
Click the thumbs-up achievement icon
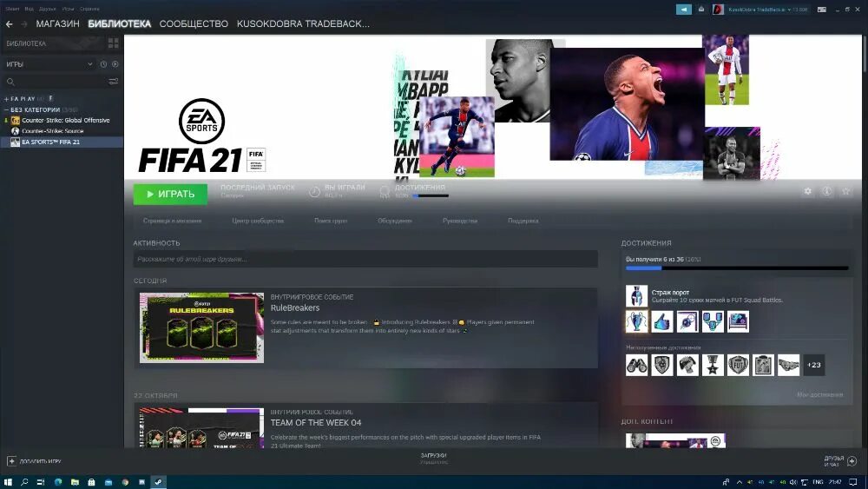(x=662, y=321)
